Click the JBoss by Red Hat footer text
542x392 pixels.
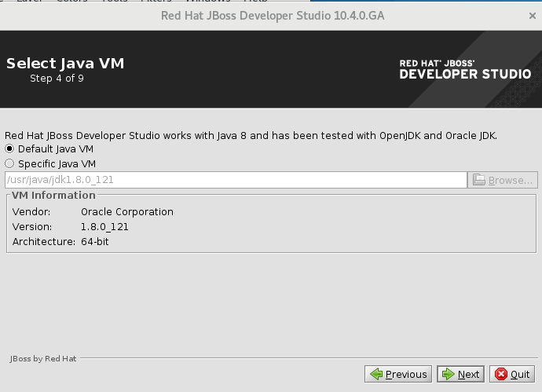(x=43, y=359)
